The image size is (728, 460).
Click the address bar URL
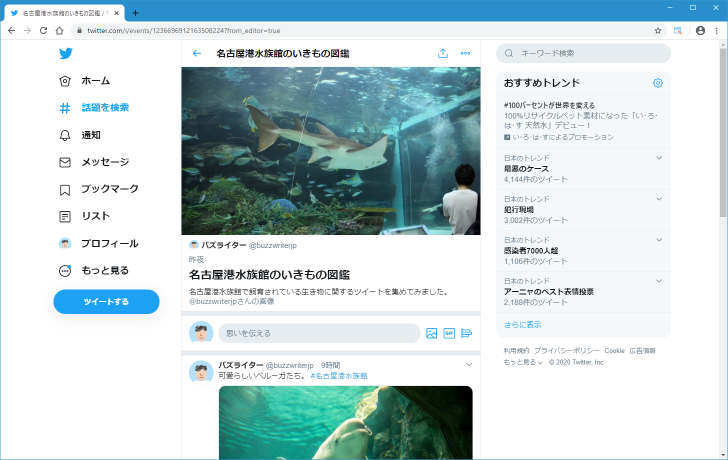tap(183, 31)
